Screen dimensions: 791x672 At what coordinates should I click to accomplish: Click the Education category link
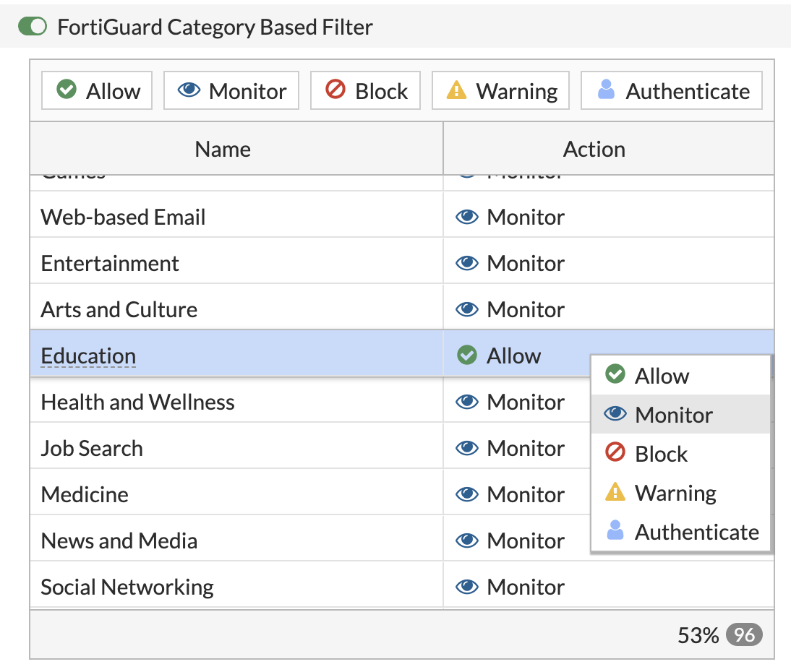[x=87, y=355]
